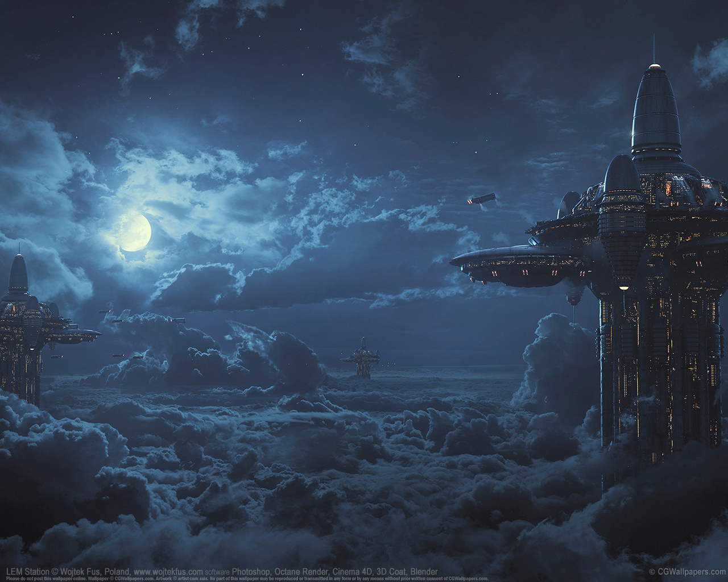This screenshot has width=728, height=582.
Task: Click the Photoshop text in credits
Action: pyautogui.click(x=252, y=572)
